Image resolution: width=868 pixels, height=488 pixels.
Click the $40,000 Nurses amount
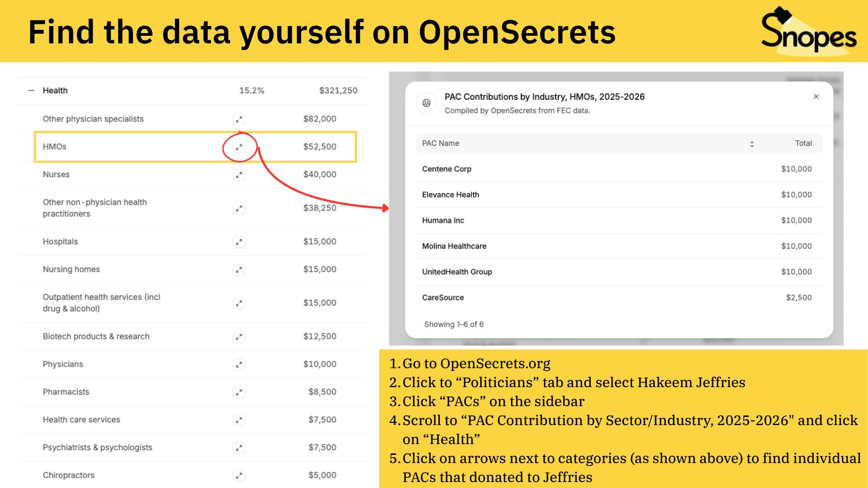tap(320, 175)
